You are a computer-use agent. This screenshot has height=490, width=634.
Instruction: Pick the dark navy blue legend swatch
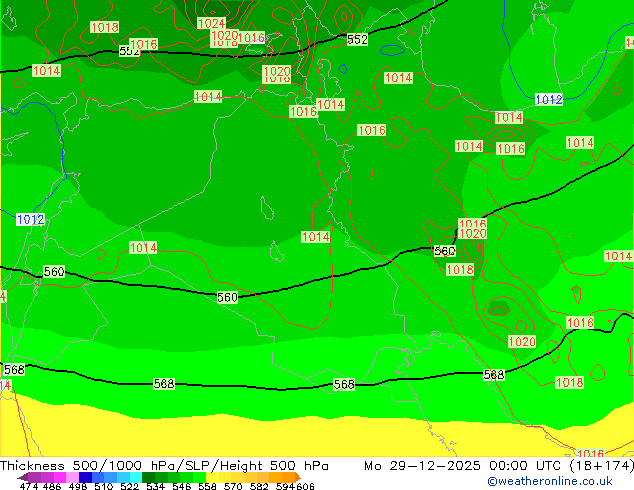85,477
